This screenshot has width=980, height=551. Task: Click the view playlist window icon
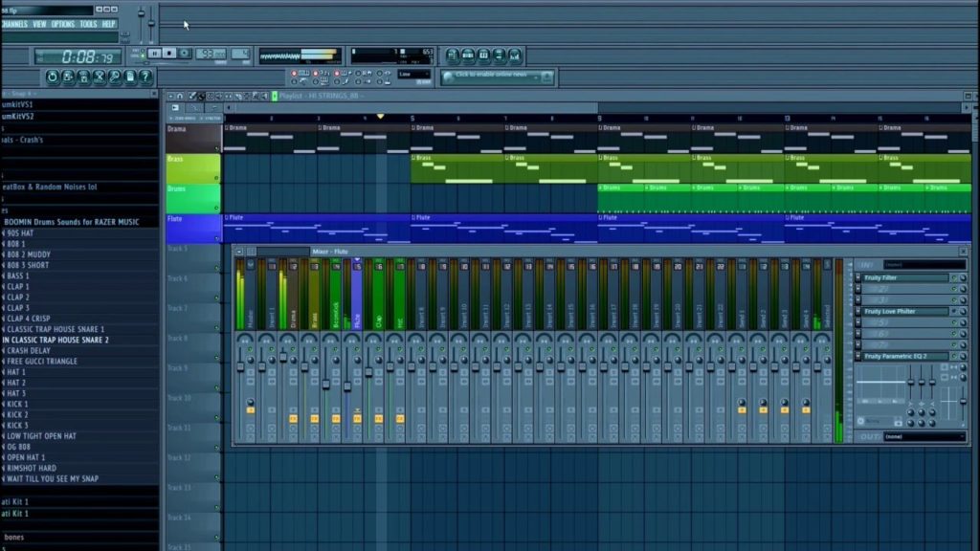coord(453,56)
